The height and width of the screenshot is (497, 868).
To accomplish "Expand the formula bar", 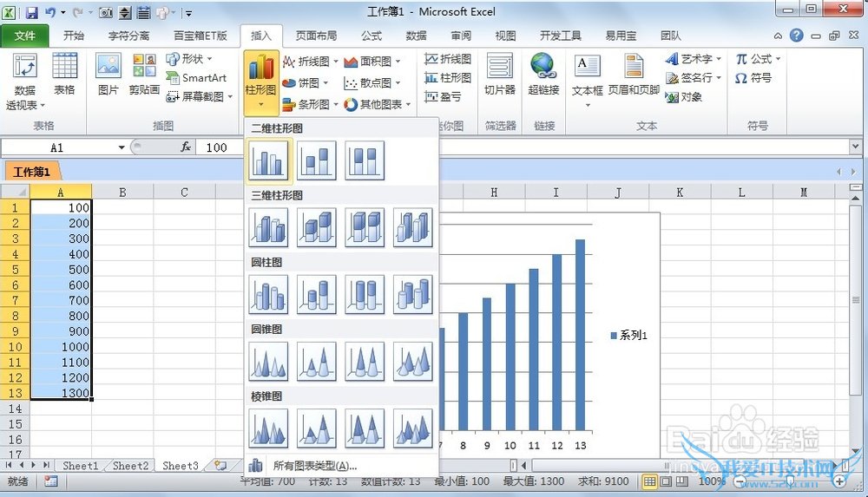I will [856, 147].
